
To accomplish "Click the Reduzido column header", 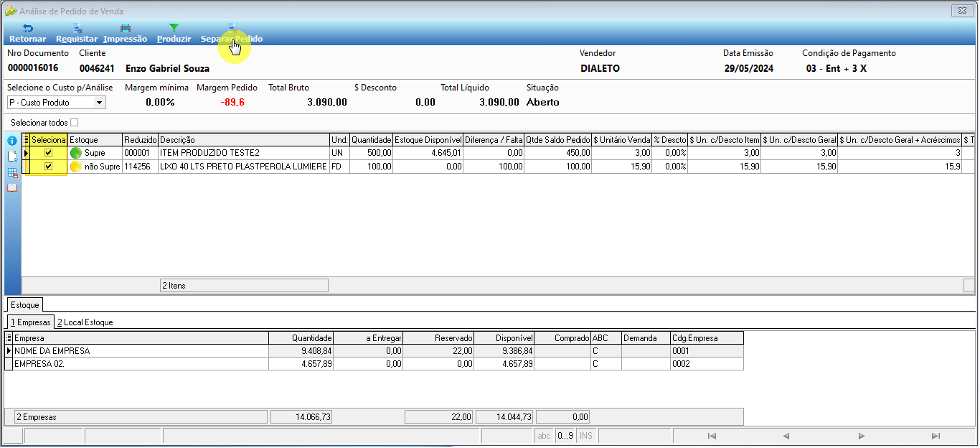I will tap(140, 140).
